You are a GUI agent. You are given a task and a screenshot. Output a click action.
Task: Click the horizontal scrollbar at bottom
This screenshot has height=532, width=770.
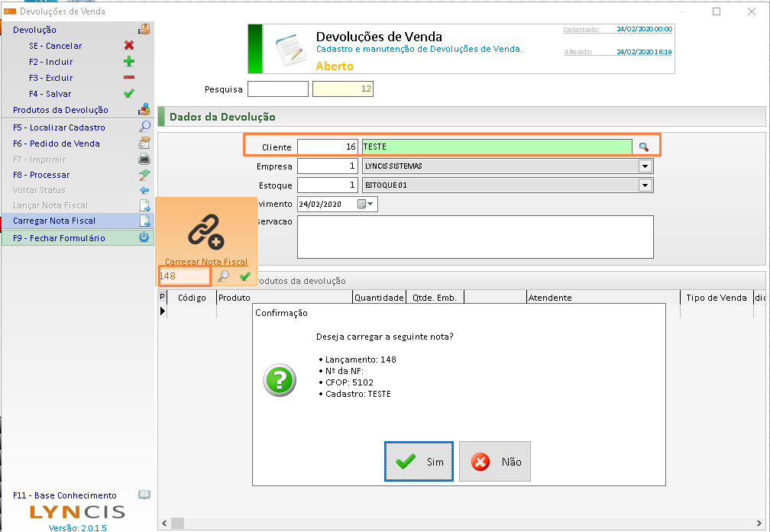458,524
